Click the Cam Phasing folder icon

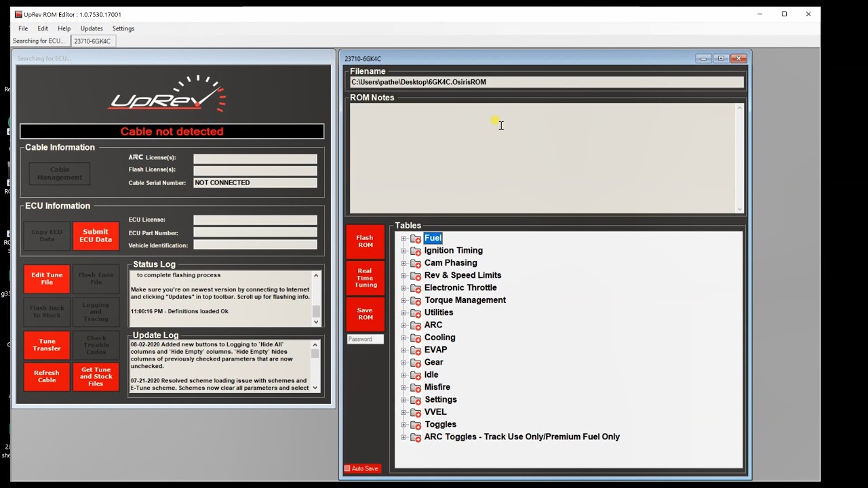click(416, 263)
